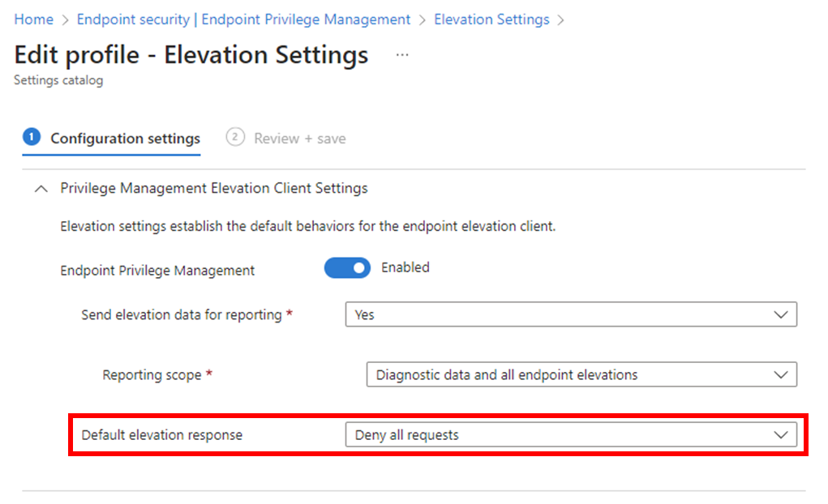Click the step 1 circle icon

31,137
